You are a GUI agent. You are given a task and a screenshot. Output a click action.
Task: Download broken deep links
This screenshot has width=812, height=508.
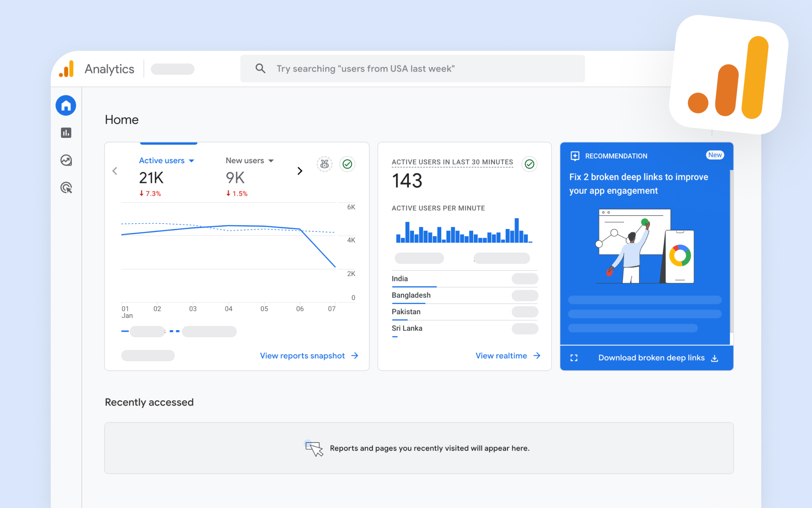pyautogui.click(x=651, y=357)
